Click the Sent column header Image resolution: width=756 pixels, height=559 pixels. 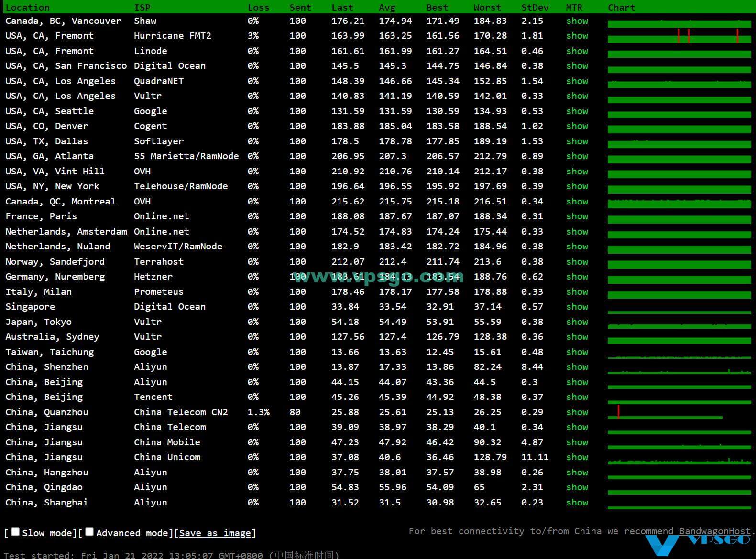[300, 8]
